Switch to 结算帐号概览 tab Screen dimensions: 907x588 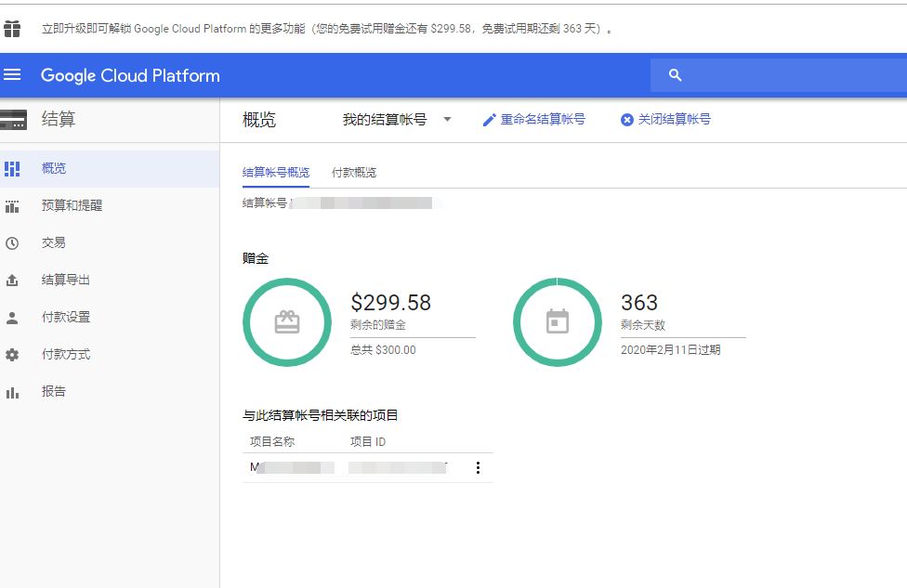coord(276,172)
